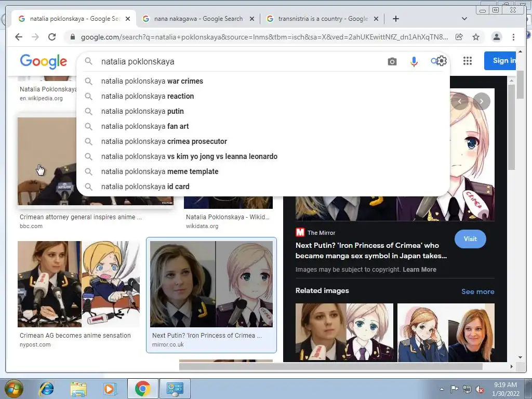Screen dimensions: 532x399
Task: Choose suggestion 'natalia poklonskaya reaction'
Action: (263, 96)
